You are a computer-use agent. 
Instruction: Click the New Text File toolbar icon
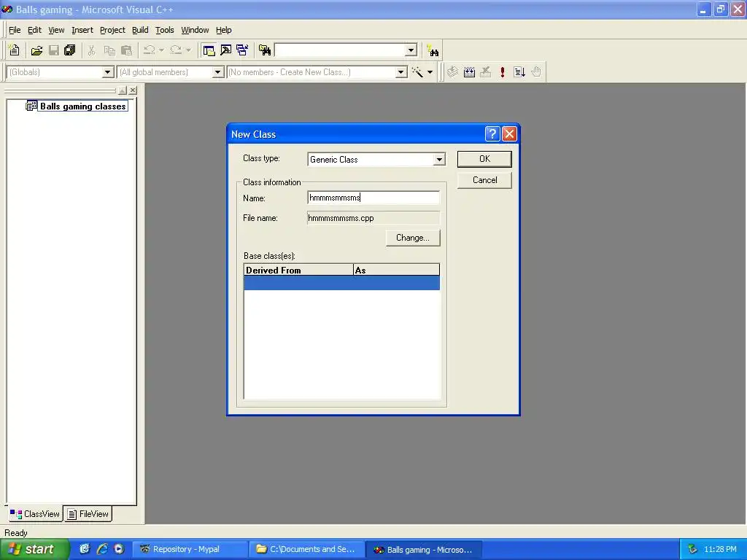pyautogui.click(x=15, y=50)
